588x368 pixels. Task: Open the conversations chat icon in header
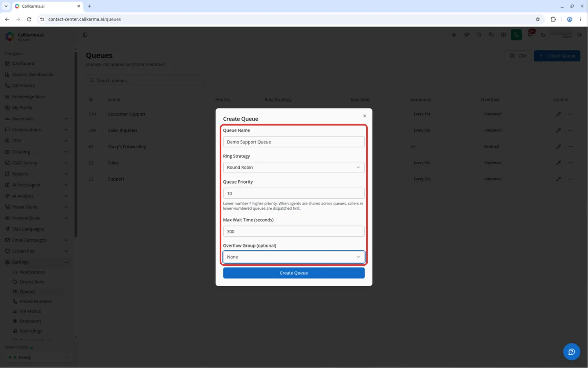(x=491, y=35)
